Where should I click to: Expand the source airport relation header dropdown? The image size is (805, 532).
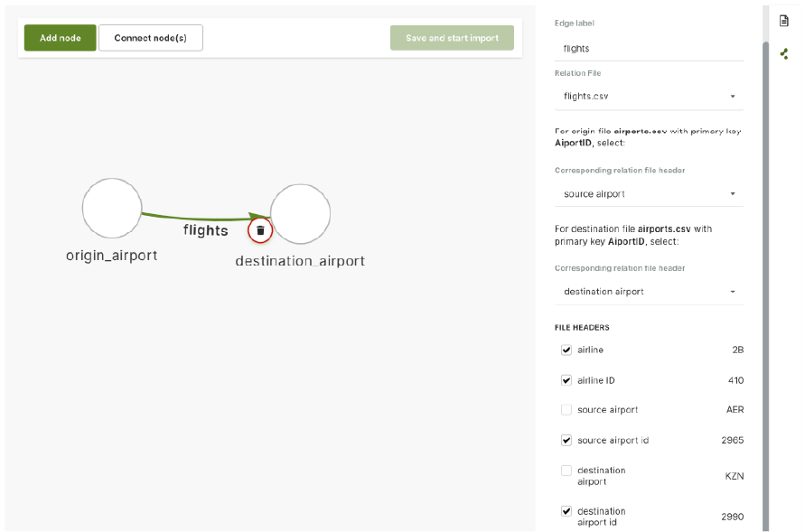[x=649, y=194]
